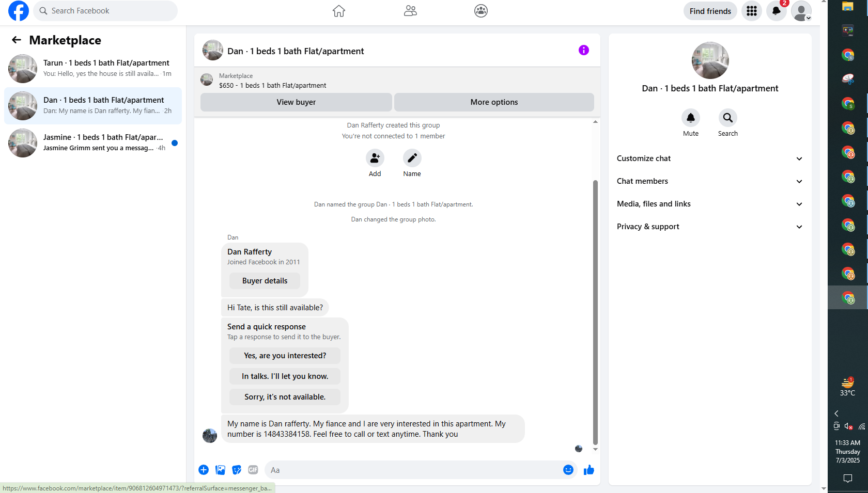Open the Windows notification center icon
This screenshot has width=868, height=493.
point(848,479)
